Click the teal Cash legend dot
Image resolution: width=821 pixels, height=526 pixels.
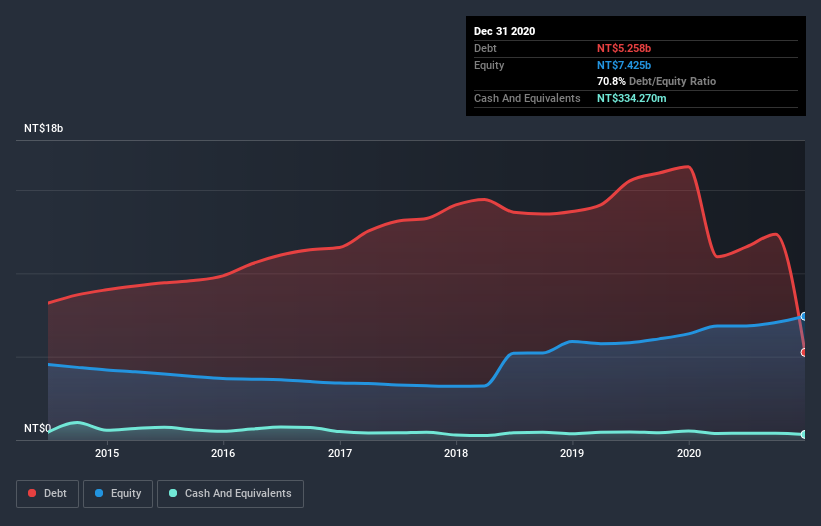173,493
